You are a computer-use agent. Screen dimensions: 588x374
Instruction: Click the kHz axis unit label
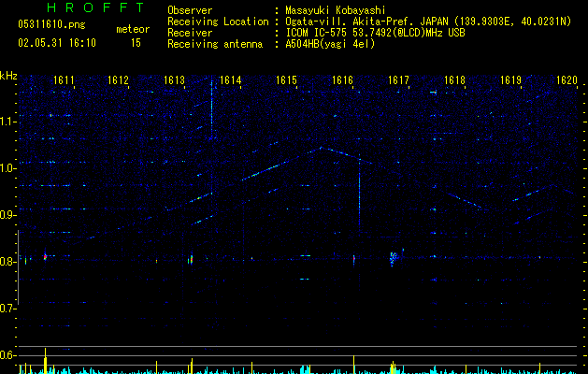(8, 76)
